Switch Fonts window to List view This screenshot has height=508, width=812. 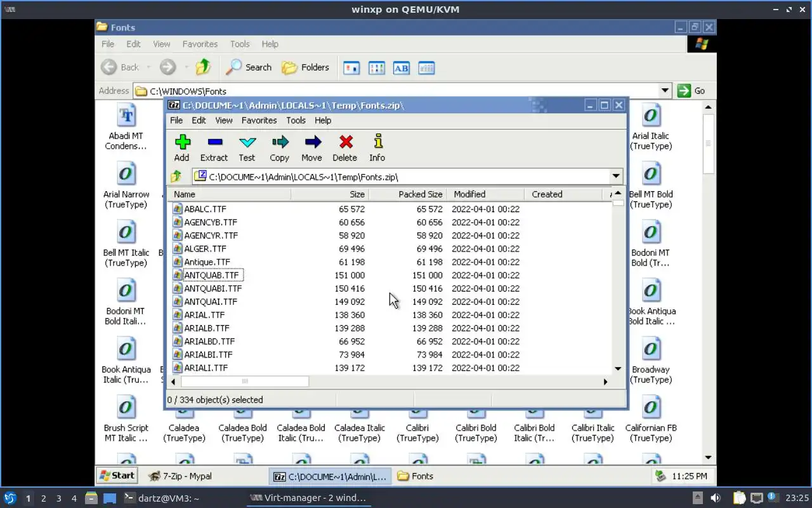[x=377, y=68]
